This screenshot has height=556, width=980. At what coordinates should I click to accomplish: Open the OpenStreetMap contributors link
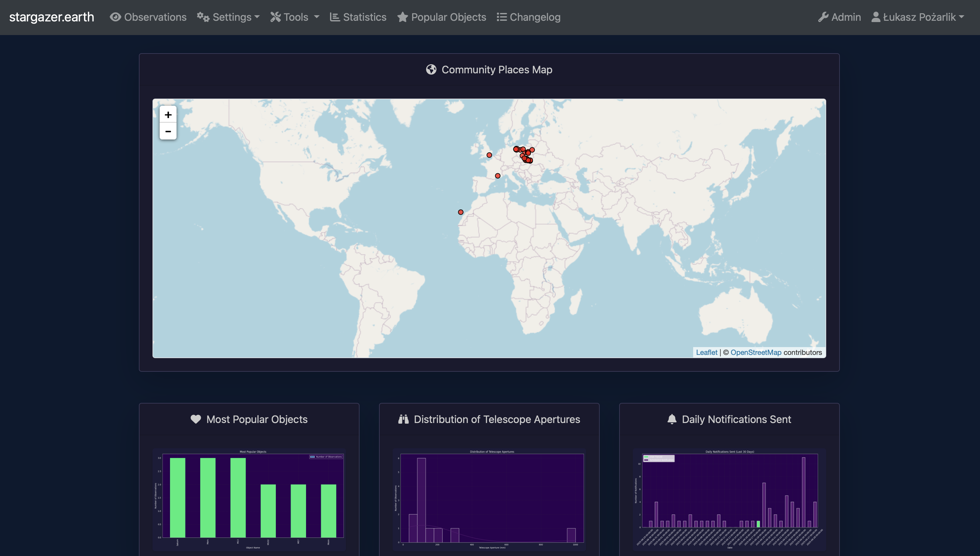click(755, 353)
